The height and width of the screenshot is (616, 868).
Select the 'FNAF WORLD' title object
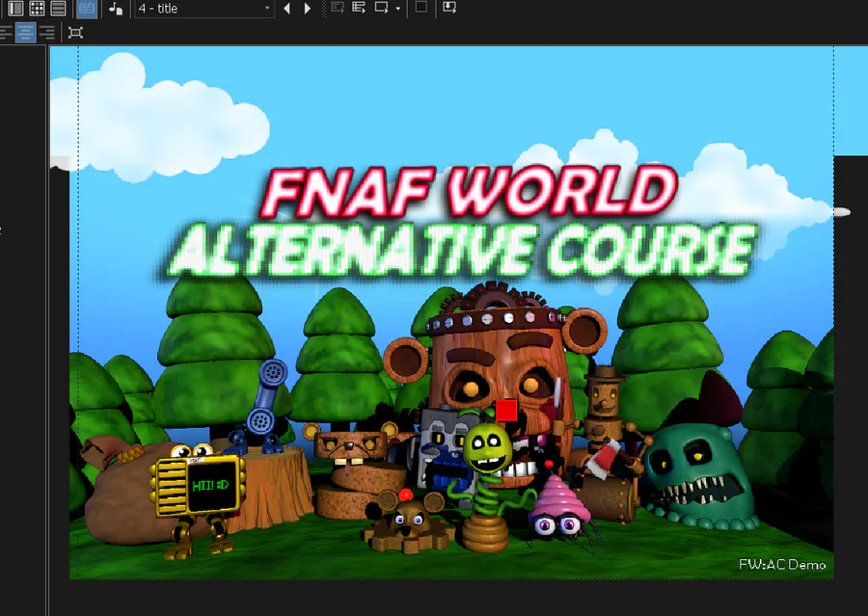tap(470, 192)
